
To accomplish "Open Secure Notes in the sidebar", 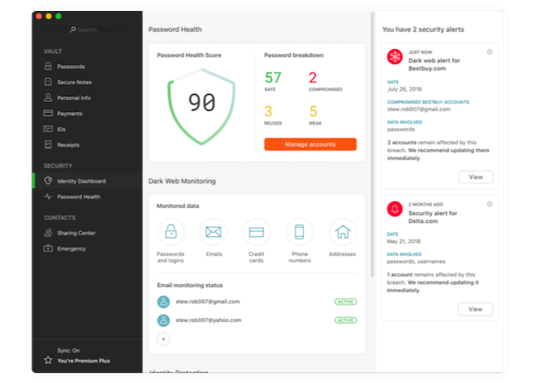I will [74, 82].
